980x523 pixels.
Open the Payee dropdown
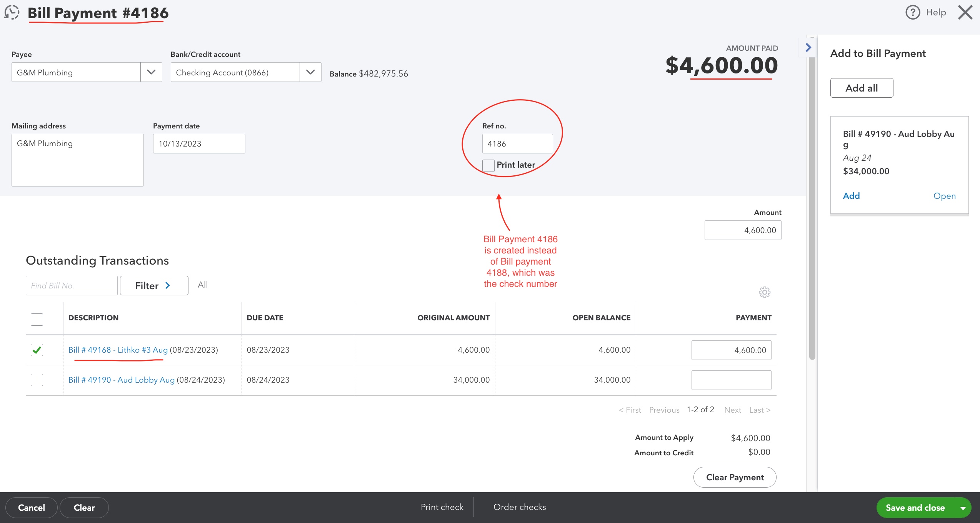coord(151,72)
